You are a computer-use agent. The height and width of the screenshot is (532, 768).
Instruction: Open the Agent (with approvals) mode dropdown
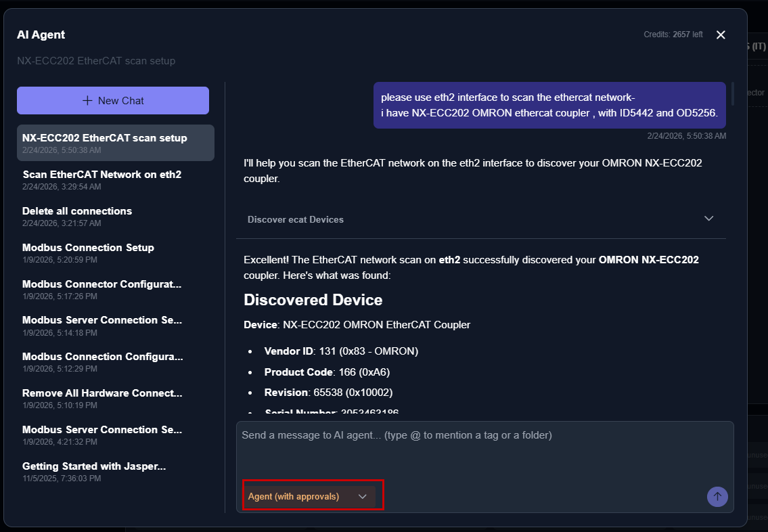[x=309, y=496]
